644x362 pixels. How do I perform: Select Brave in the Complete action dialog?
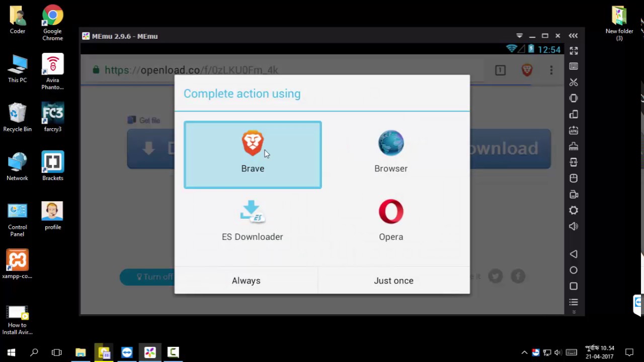coord(253,155)
